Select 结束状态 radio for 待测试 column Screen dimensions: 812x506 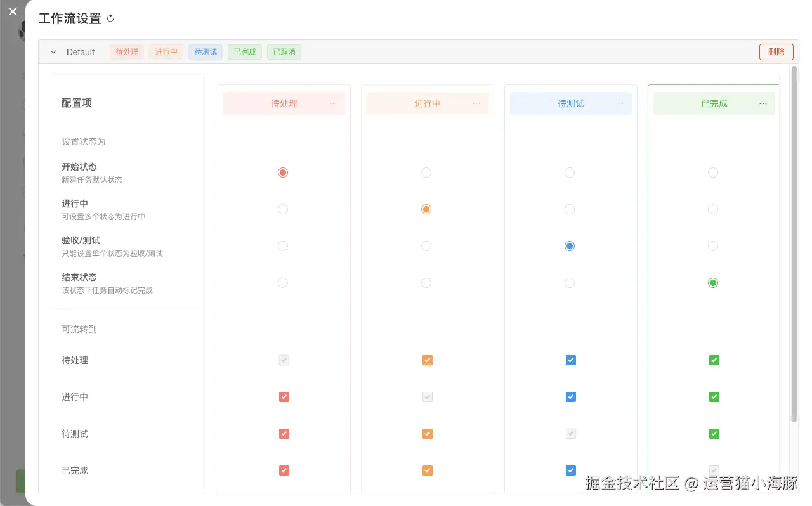click(570, 283)
